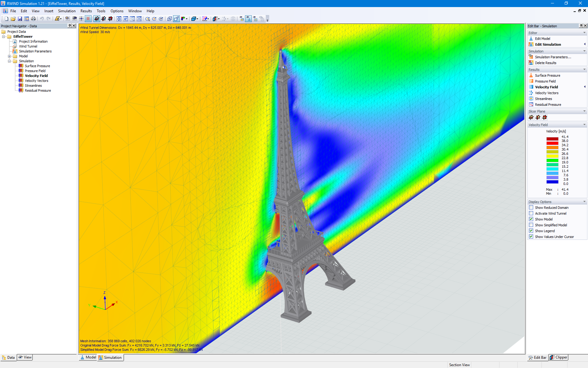The width and height of the screenshot is (588, 368).
Task: Select Wind Tunnel in the navigator tree
Action: (28, 46)
